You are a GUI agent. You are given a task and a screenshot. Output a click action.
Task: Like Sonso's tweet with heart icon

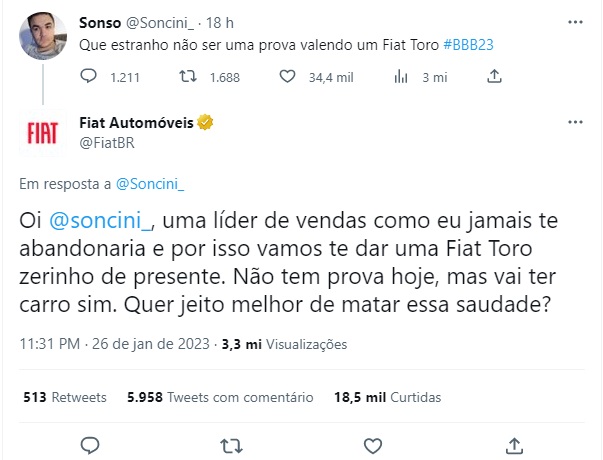point(288,76)
